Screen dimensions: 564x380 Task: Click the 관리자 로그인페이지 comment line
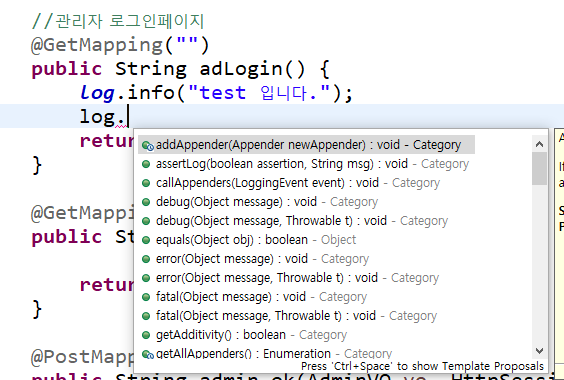(x=118, y=21)
